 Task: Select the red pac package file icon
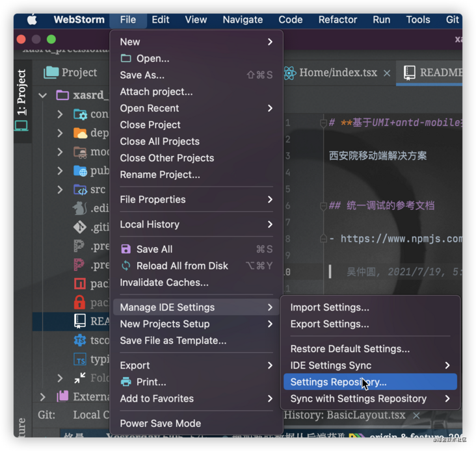click(x=80, y=284)
